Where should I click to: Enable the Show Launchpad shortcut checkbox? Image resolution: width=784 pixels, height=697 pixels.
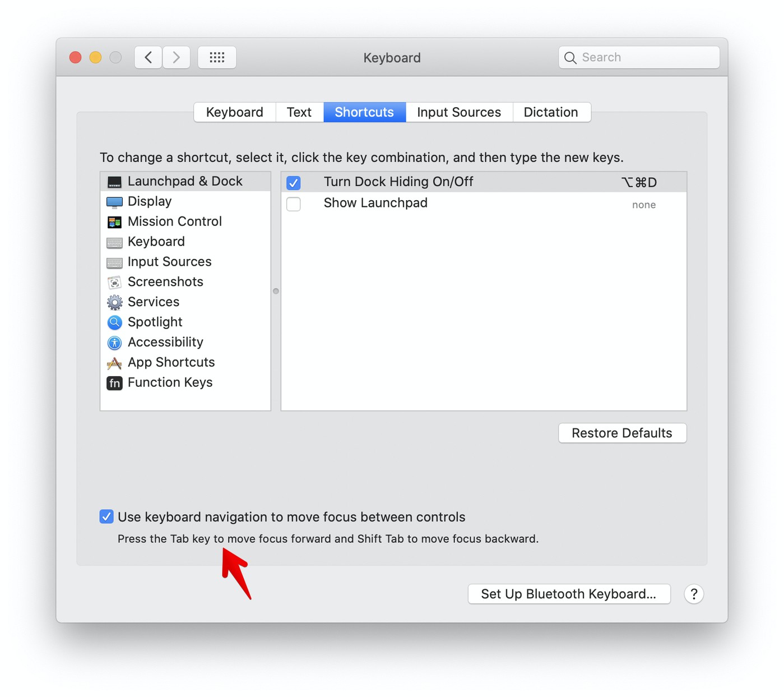coord(294,204)
